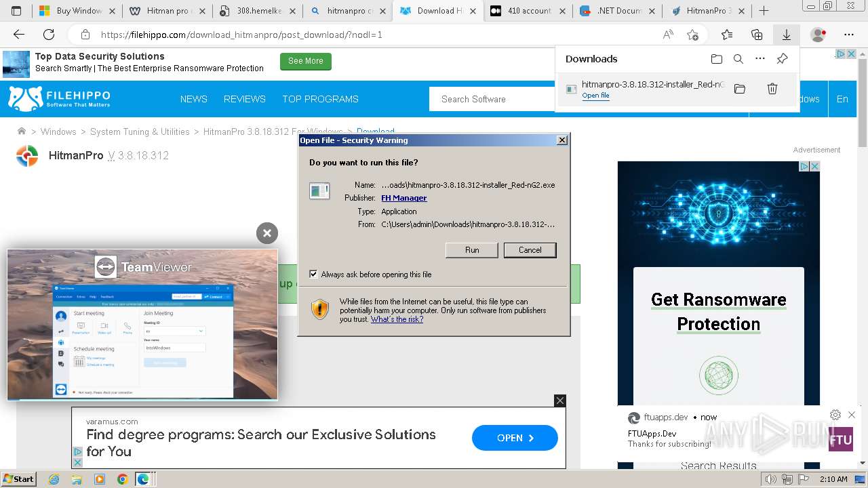Switch to 308.hemelke tab
This screenshot has height=488, width=868.
[257, 11]
